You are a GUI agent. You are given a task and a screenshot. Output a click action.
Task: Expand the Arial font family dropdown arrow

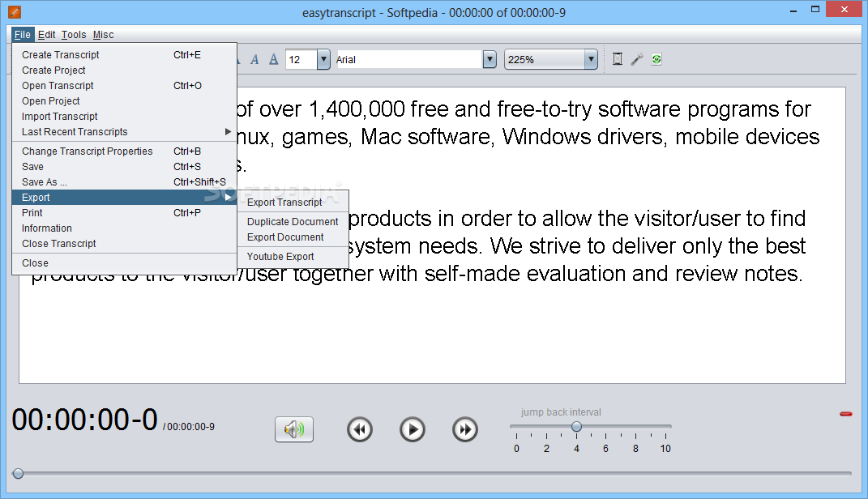[x=490, y=59]
